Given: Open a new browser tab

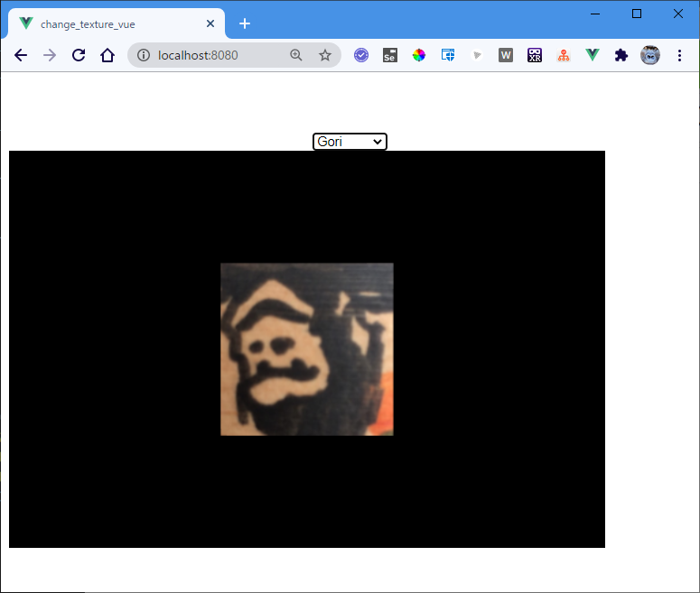Looking at the screenshot, I should (245, 23).
